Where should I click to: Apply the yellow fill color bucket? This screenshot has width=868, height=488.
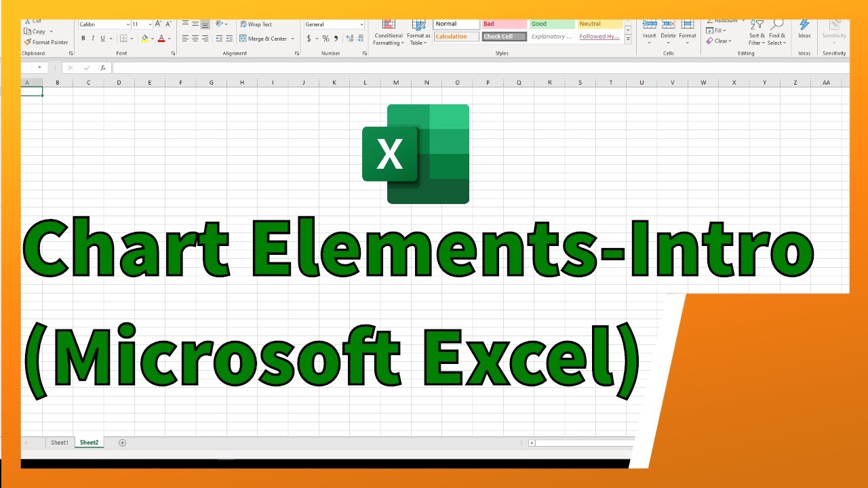[x=144, y=39]
